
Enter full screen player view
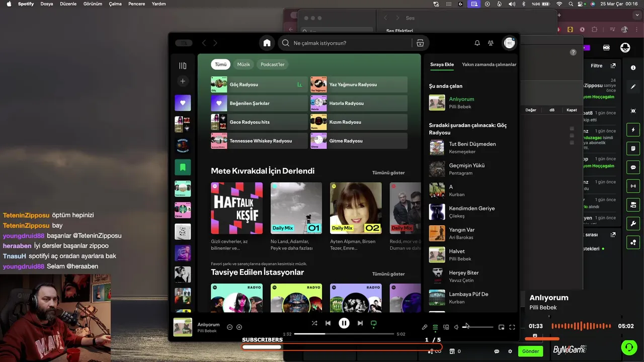[512, 327]
